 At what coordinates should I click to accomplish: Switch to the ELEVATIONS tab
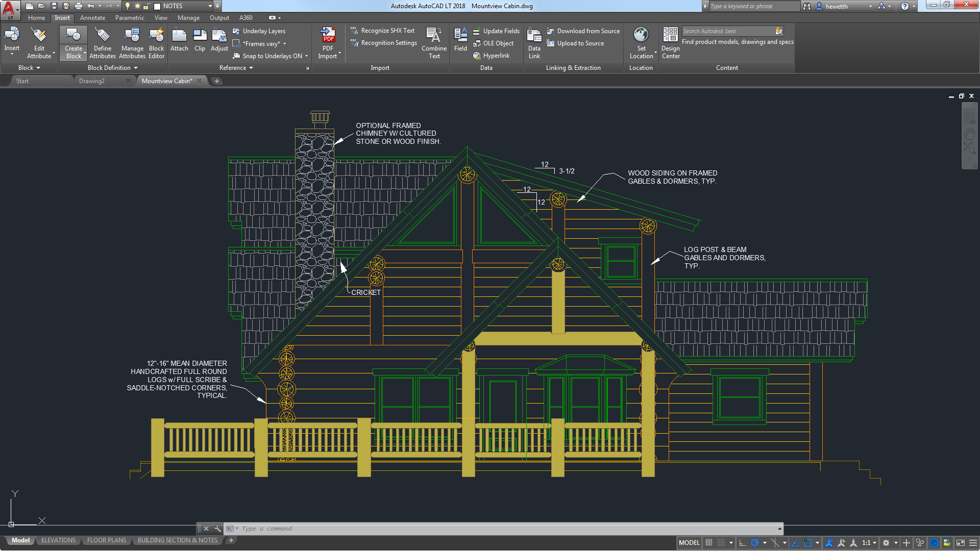pyautogui.click(x=57, y=540)
